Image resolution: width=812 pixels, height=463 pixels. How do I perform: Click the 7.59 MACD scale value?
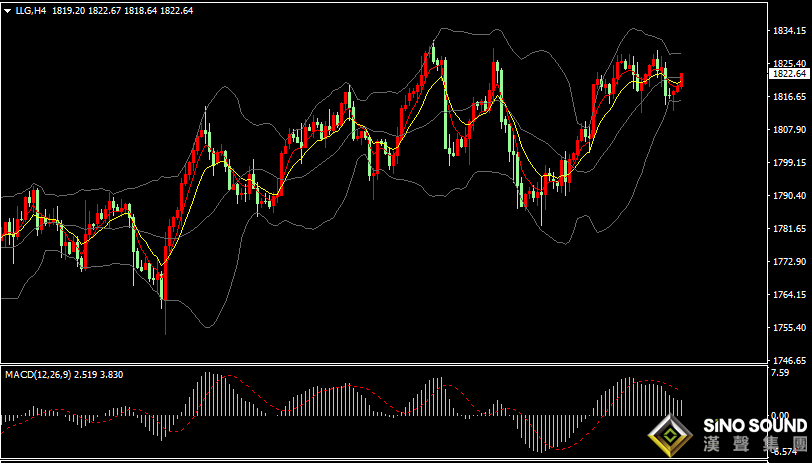pos(780,372)
